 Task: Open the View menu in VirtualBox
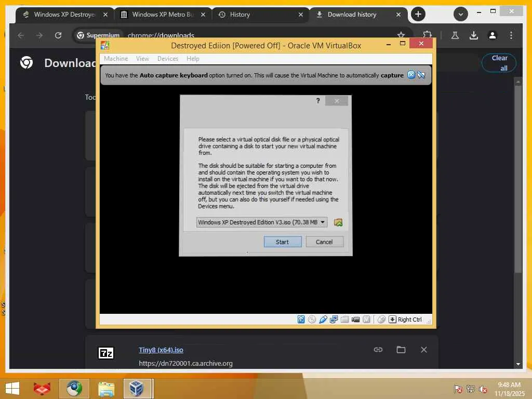[x=142, y=59]
